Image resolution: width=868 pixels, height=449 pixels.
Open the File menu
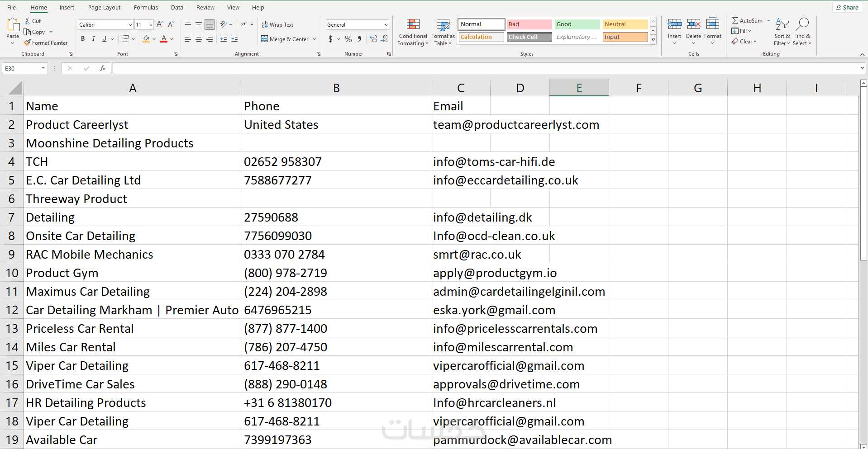(12, 7)
